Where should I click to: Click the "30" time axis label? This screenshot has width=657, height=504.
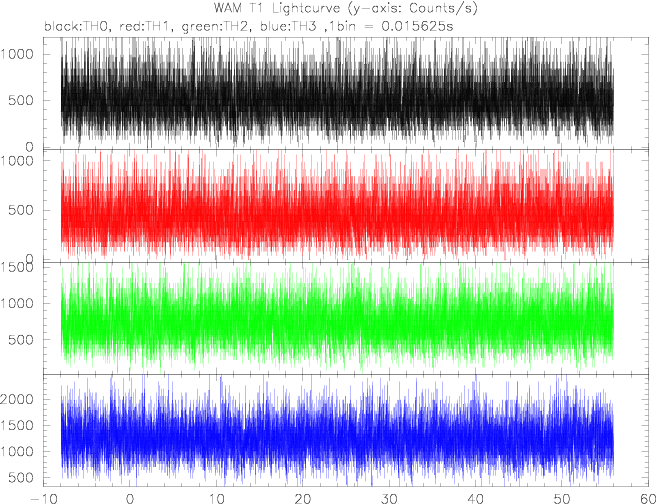[389, 499]
